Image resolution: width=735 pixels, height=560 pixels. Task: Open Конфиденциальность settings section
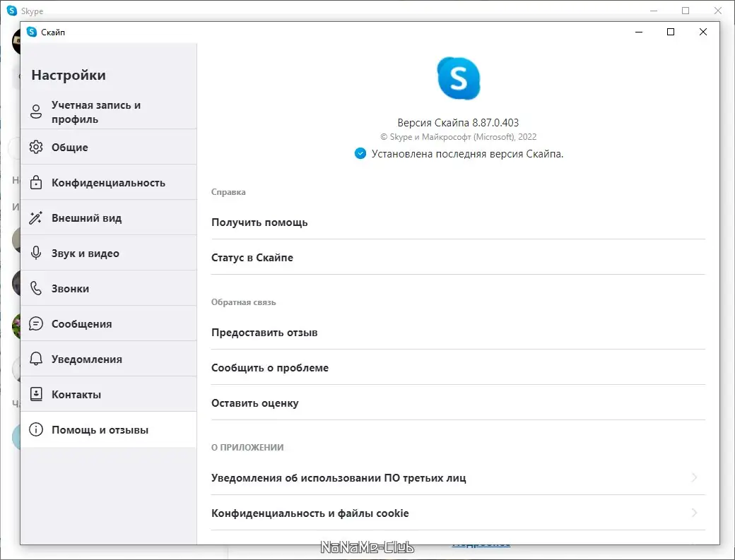point(109,183)
